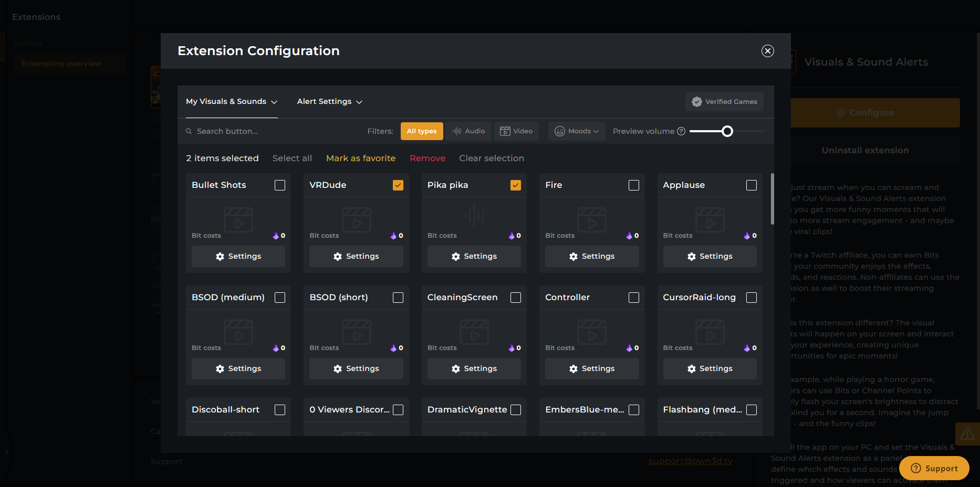Select the All types filter
Image resolution: width=980 pixels, height=487 pixels.
pos(422,131)
